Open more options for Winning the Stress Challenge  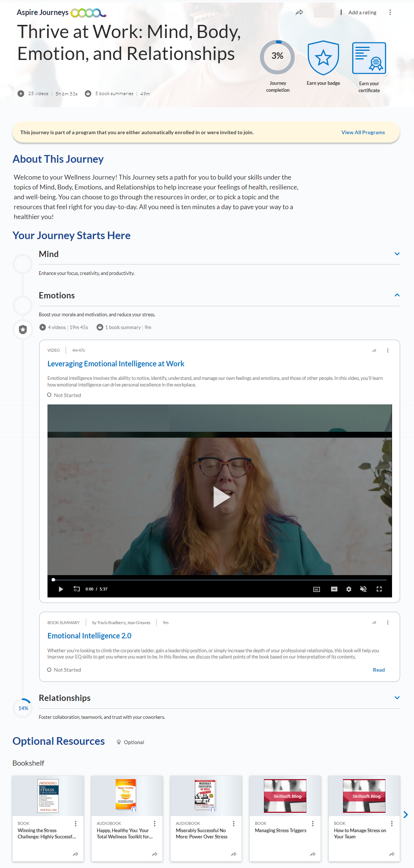pos(76,823)
